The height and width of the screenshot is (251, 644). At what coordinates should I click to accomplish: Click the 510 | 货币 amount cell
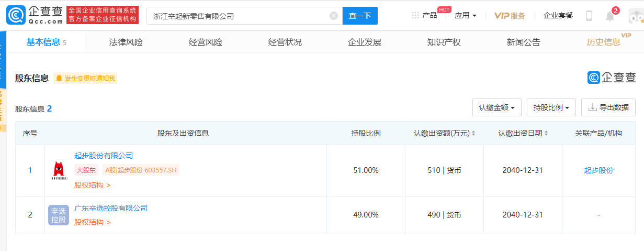pyautogui.click(x=444, y=170)
